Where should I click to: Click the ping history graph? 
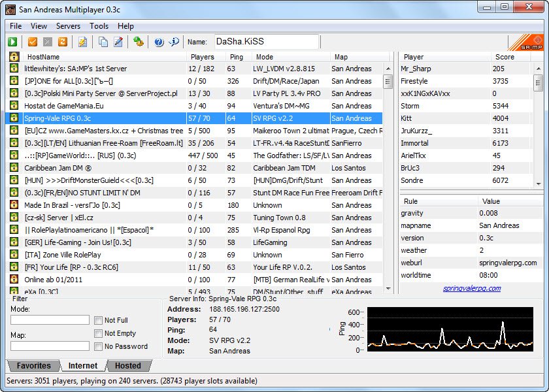[x=450, y=329]
